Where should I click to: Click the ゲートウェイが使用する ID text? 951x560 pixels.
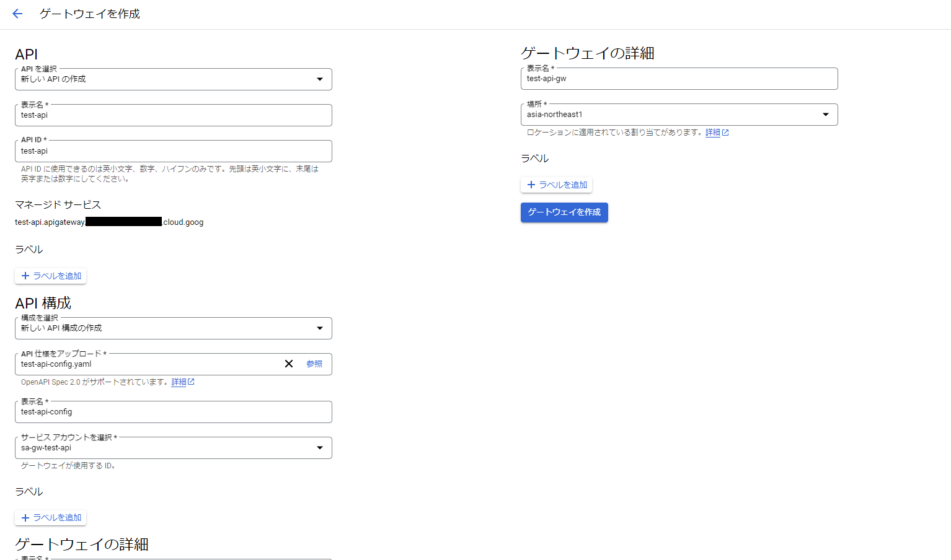68,466
